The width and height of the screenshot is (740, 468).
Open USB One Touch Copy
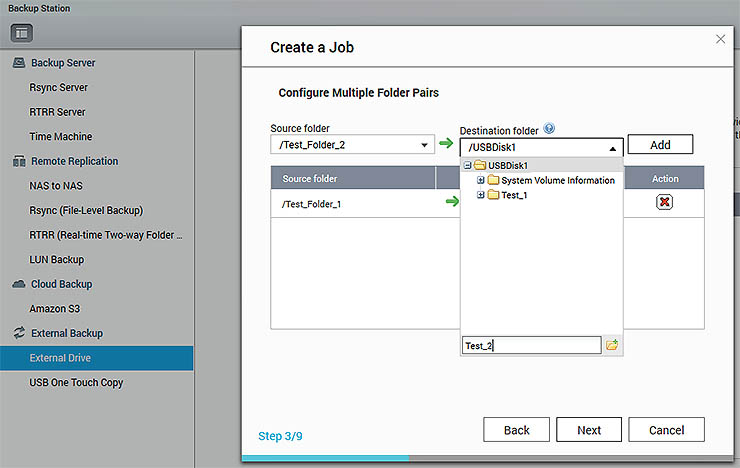(76, 382)
